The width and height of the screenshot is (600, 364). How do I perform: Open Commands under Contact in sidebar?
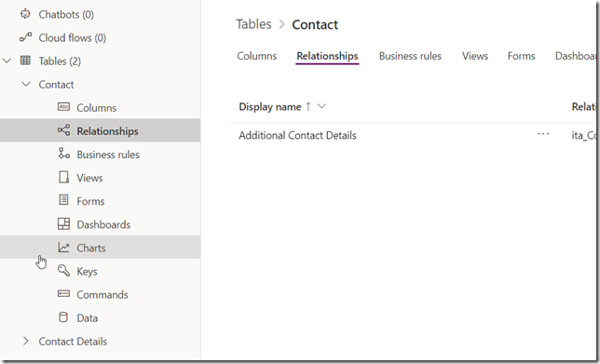pyautogui.click(x=102, y=295)
